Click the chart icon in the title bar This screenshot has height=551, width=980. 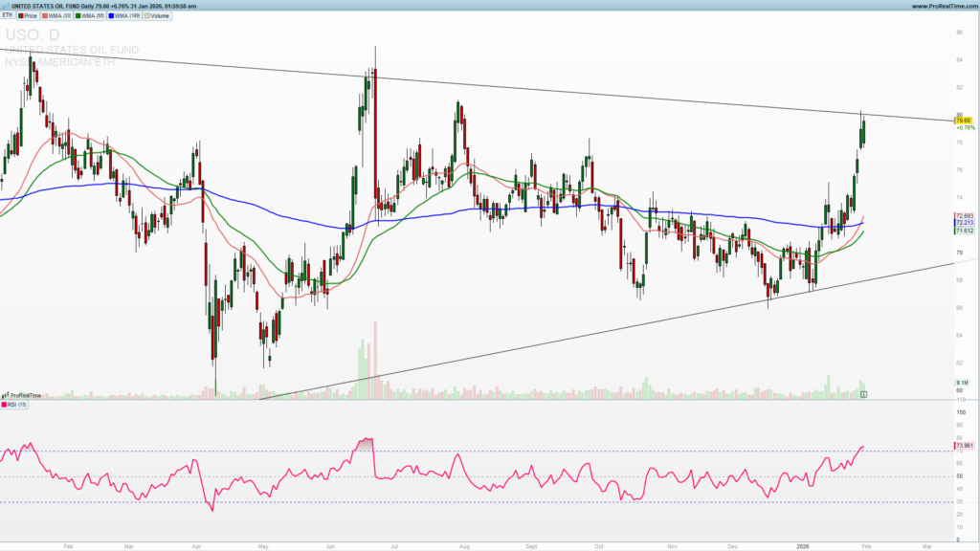(x=5, y=5)
